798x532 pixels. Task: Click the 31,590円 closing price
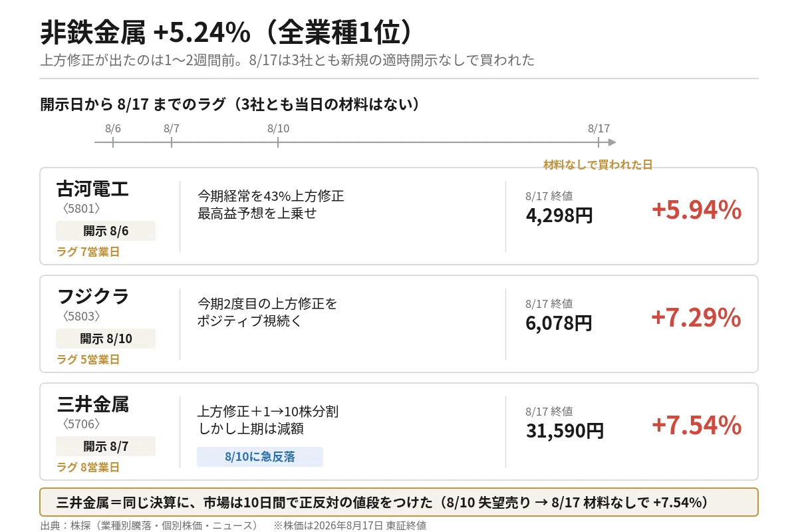point(565,431)
